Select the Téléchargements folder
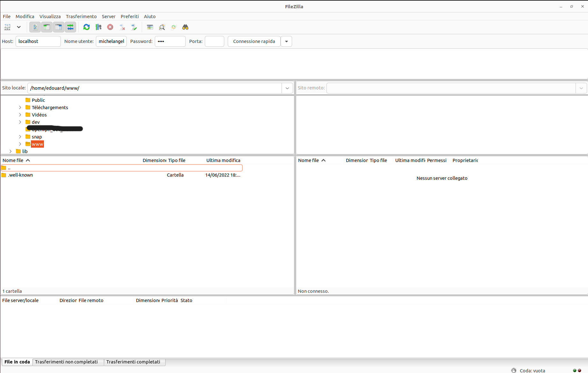 coord(50,108)
